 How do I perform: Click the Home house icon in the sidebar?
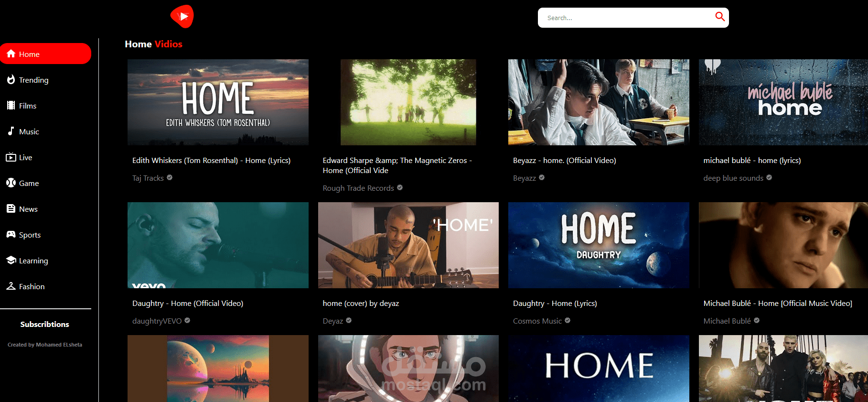pyautogui.click(x=11, y=54)
